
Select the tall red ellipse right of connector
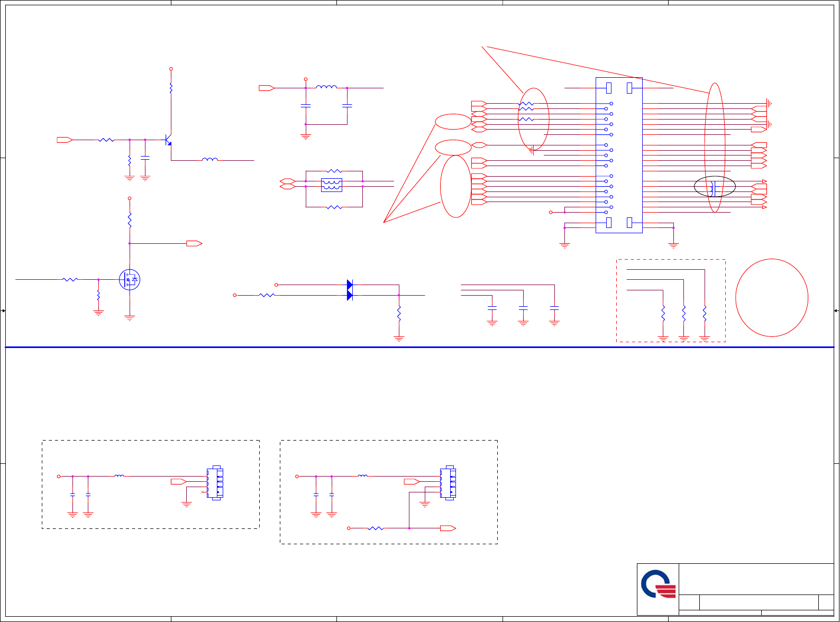[715, 148]
